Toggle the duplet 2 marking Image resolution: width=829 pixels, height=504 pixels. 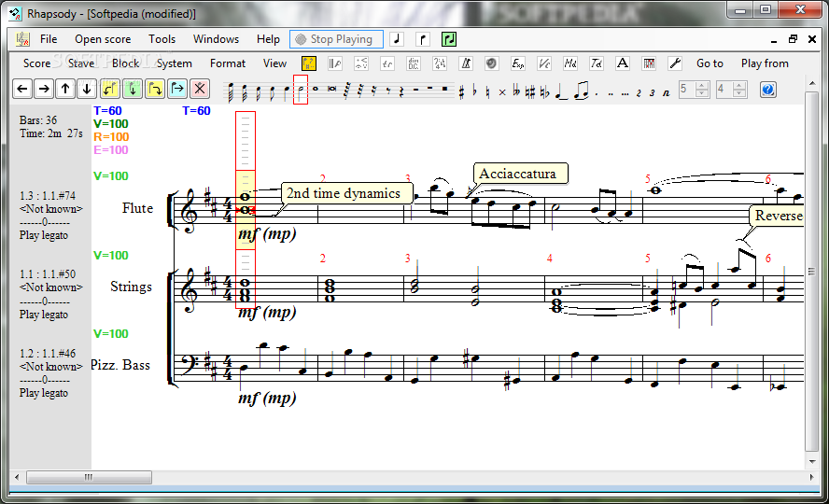[639, 93]
